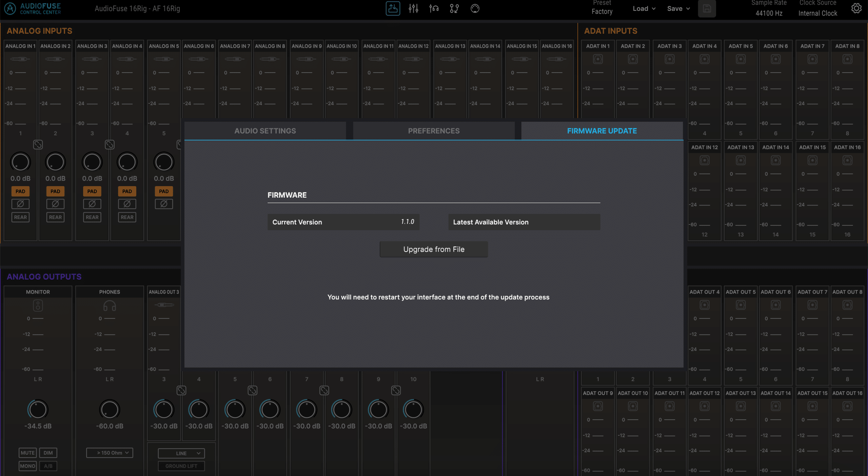
Task: Invert phase on Analog In 2
Action: point(55,204)
